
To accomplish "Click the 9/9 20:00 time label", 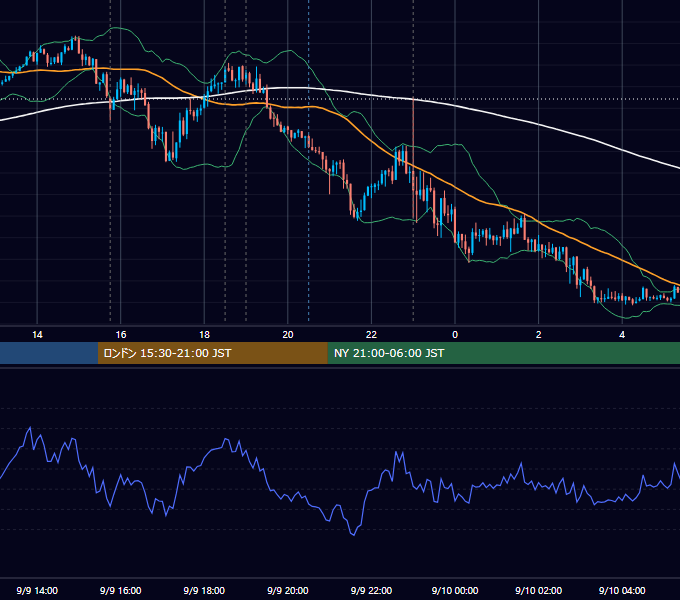I will (x=288, y=590).
